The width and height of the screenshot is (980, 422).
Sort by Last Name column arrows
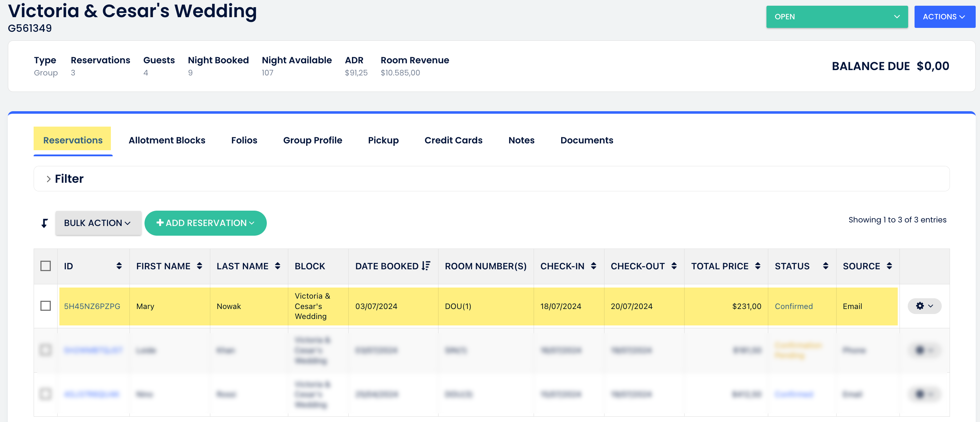tap(277, 266)
